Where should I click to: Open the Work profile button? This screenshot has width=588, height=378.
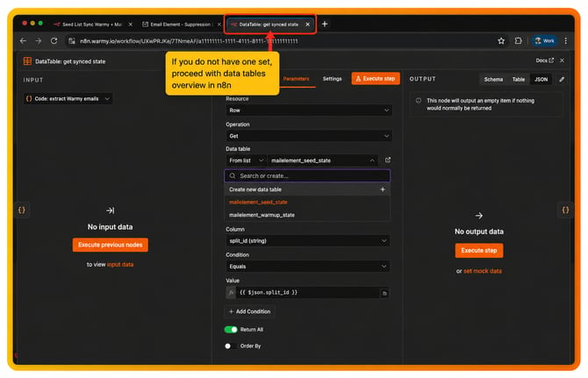(544, 41)
